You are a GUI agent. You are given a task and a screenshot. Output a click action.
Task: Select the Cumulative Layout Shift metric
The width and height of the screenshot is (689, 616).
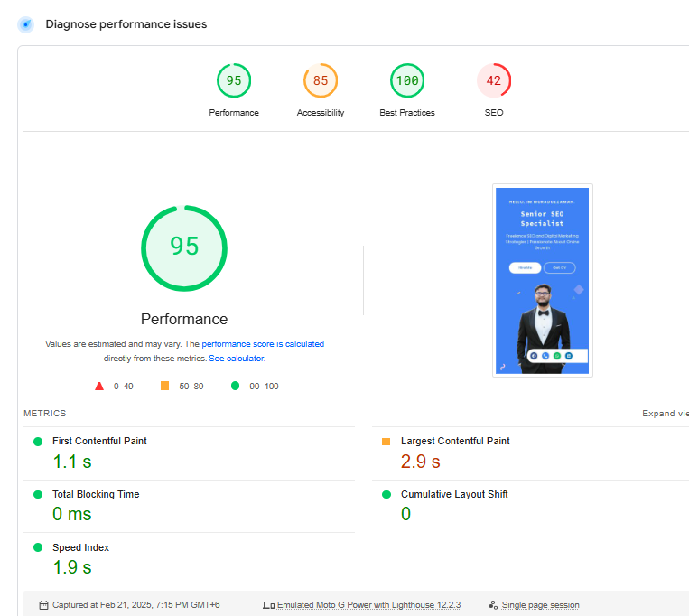pyautogui.click(x=454, y=494)
